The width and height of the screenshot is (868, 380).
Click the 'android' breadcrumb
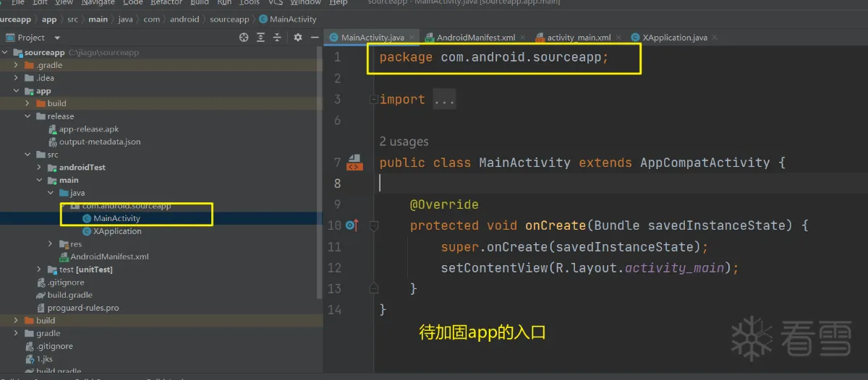pos(184,20)
